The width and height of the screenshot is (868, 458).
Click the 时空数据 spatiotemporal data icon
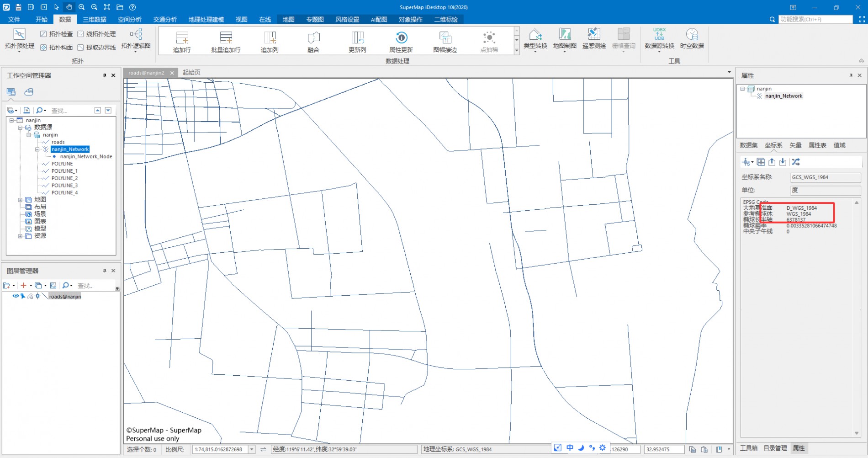pyautogui.click(x=692, y=35)
